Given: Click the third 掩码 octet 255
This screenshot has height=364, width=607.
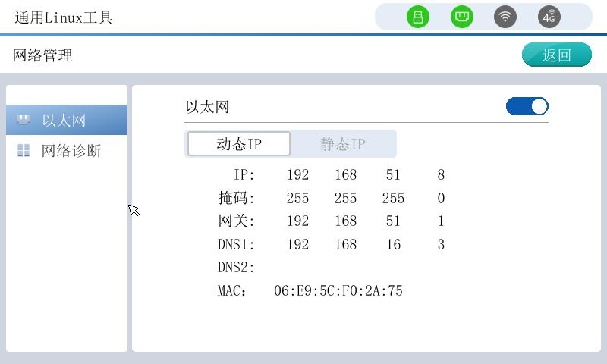Looking at the screenshot, I should point(393,199).
